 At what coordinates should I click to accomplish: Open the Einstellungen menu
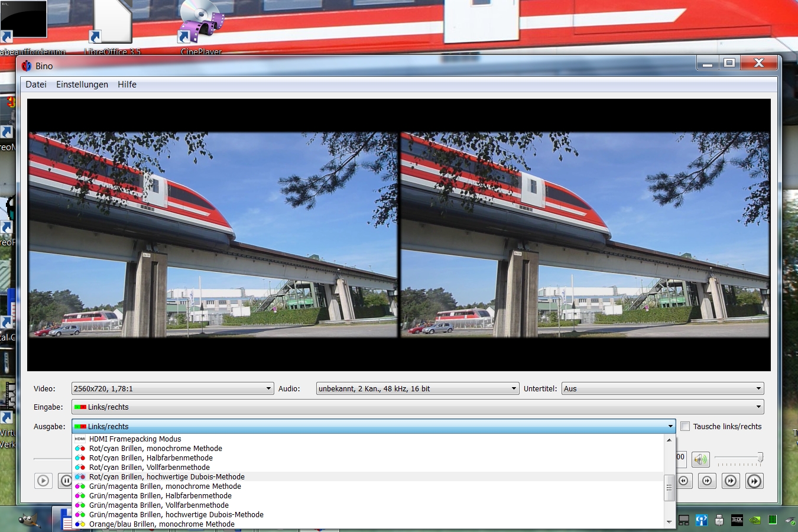click(x=82, y=85)
